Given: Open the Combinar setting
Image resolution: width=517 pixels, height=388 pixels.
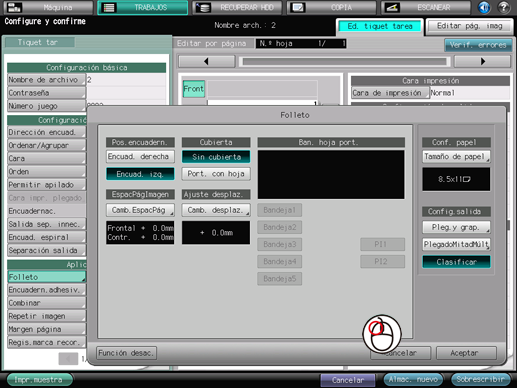Looking at the screenshot, I should tap(46, 303).
